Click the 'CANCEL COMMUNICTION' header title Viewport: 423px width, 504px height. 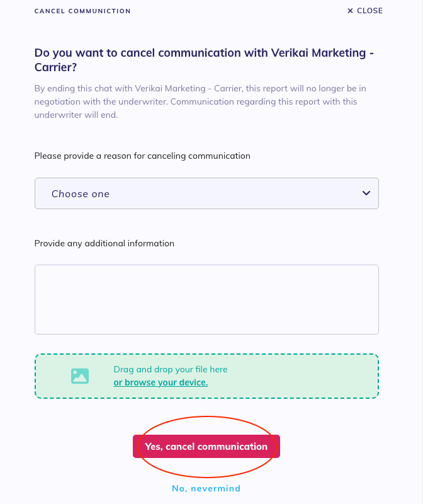point(82,11)
